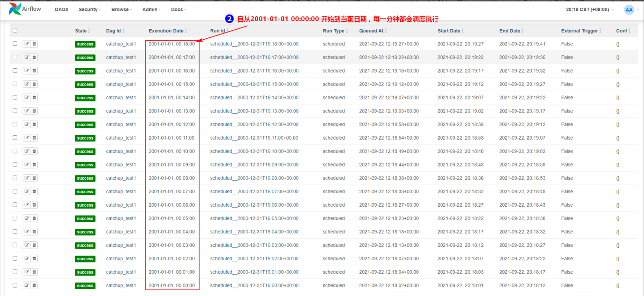Delete the 00:17:00 execution date record
The height and width of the screenshot is (296, 644).
coord(34,57)
